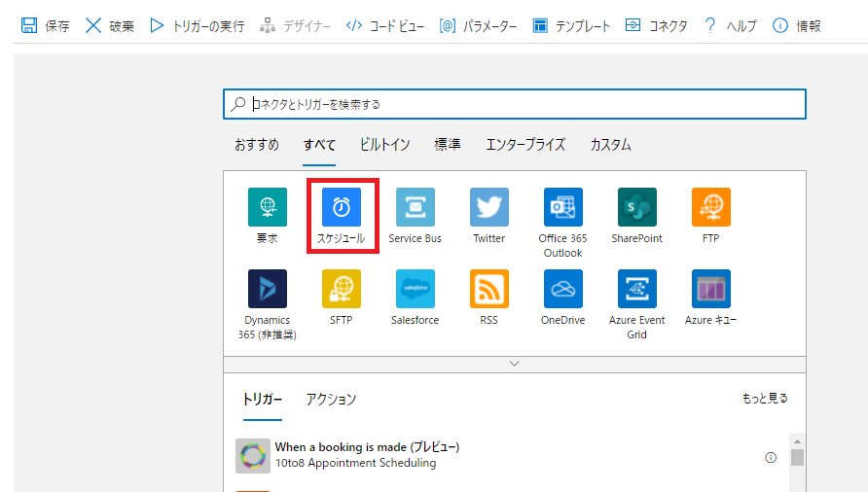
Task: Expand the connector list with the chevron
Action: coord(514,365)
